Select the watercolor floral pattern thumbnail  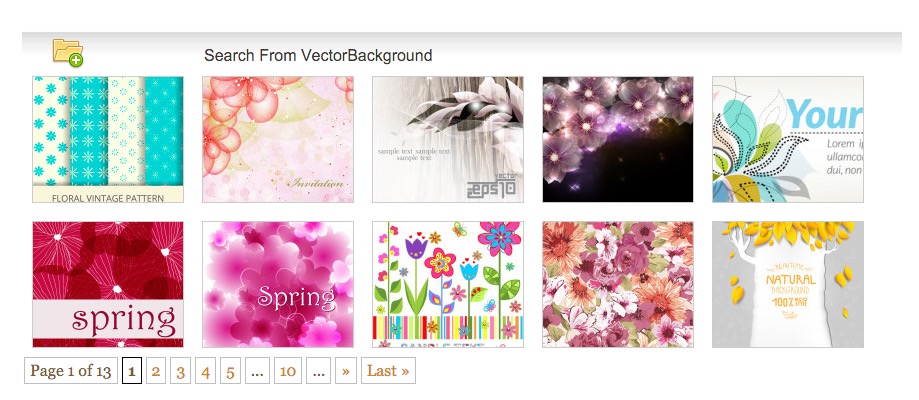coord(618,284)
